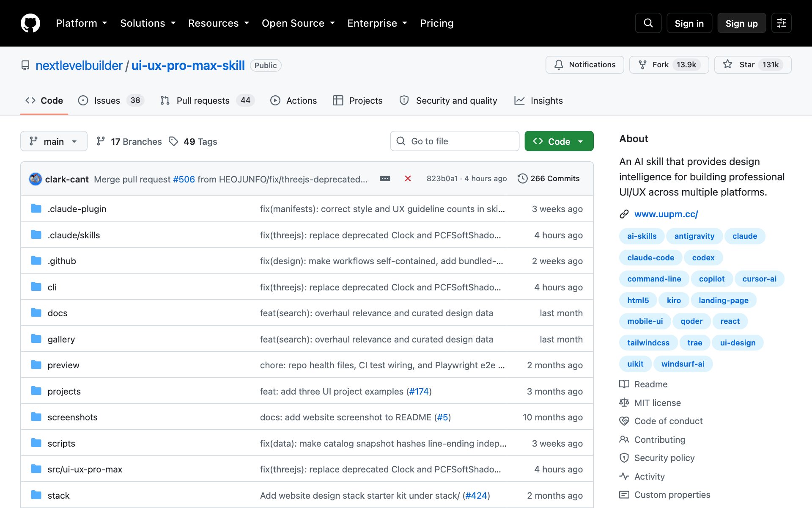
Task: Click the link icon next to www.uupm.cc
Action: [624, 214]
